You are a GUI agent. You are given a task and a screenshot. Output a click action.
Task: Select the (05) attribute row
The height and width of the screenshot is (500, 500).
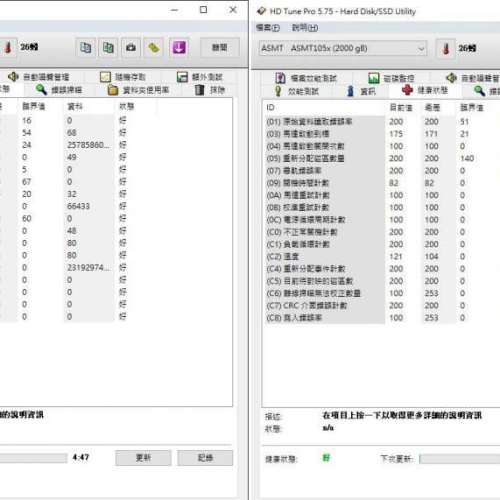380,158
